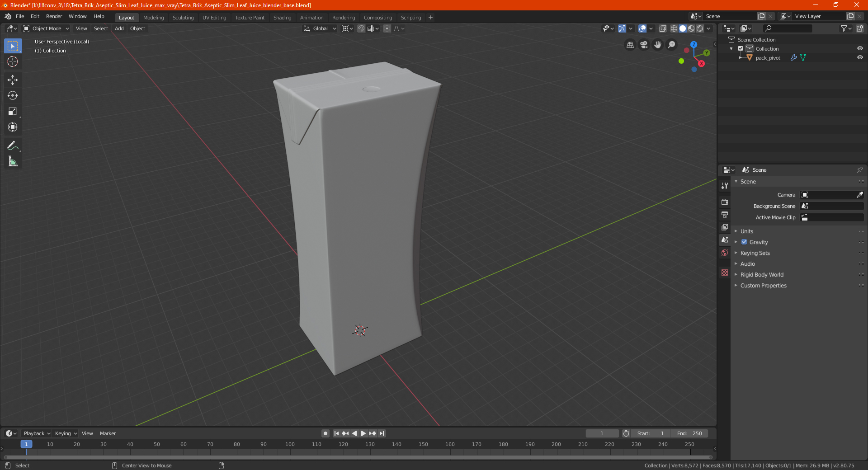Switch to wireframe shading
Image resolution: width=868 pixels, height=470 pixels.
674,28
